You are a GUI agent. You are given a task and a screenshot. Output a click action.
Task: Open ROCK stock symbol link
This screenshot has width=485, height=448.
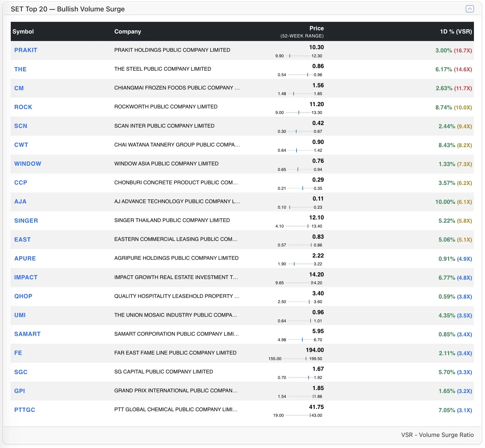click(x=23, y=107)
